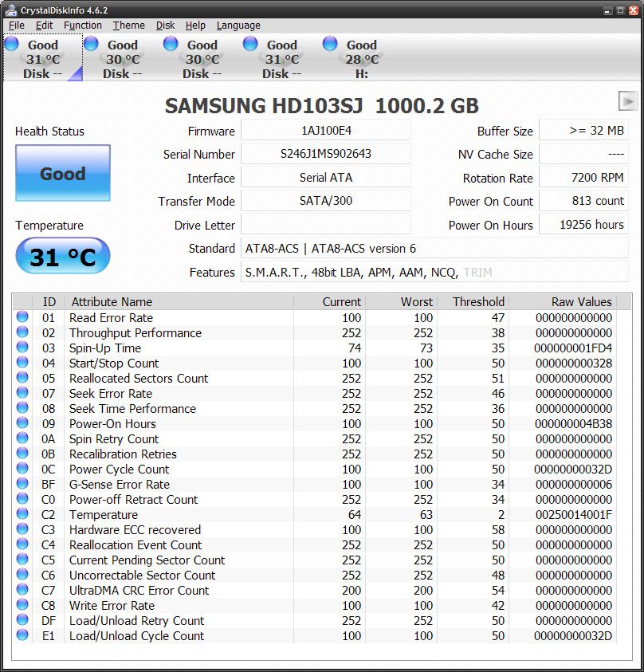Click the status orb for Read Error Rate

(22, 317)
